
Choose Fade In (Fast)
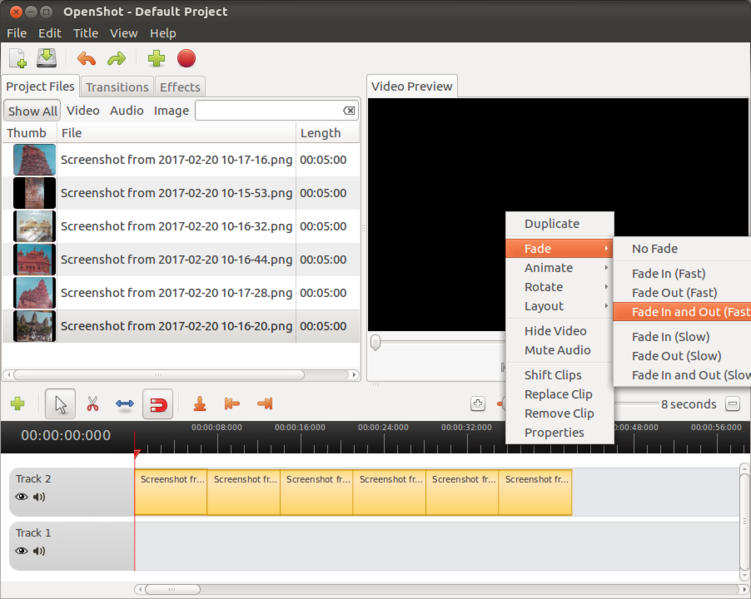[x=682, y=273]
